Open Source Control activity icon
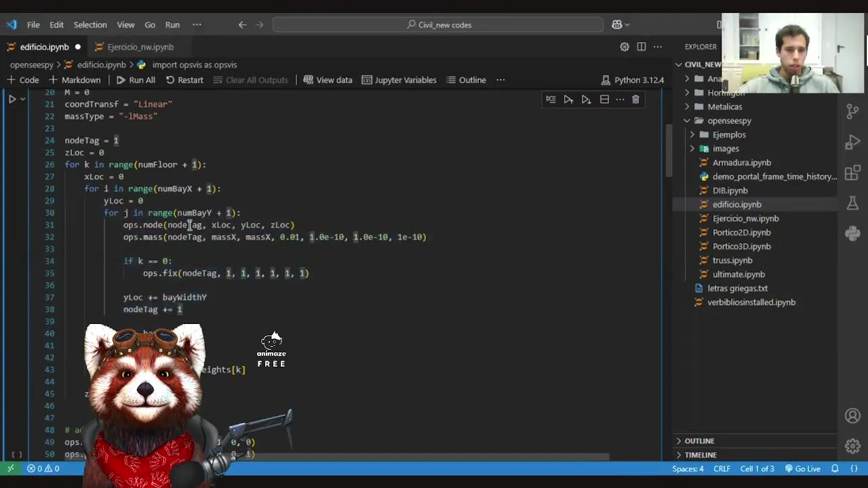The image size is (868, 488). pyautogui.click(x=853, y=110)
